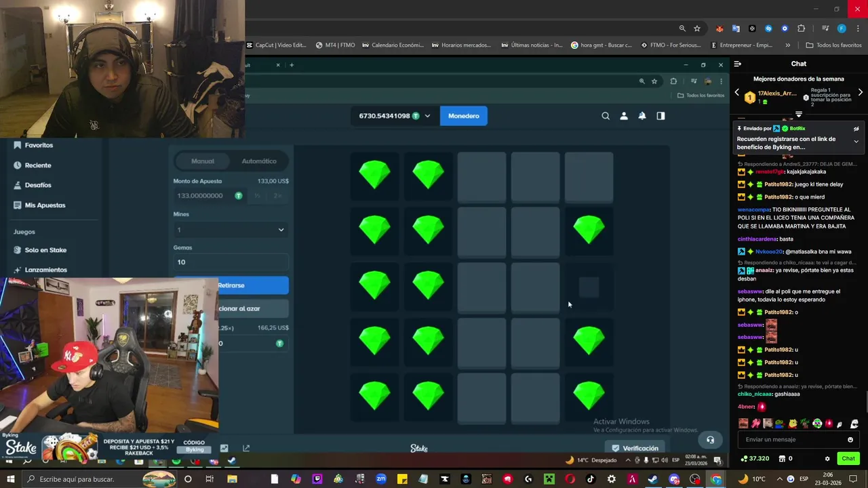Image resolution: width=868 pixels, height=488 pixels.
Task: Show next top donor with right arrow
Action: (861, 93)
